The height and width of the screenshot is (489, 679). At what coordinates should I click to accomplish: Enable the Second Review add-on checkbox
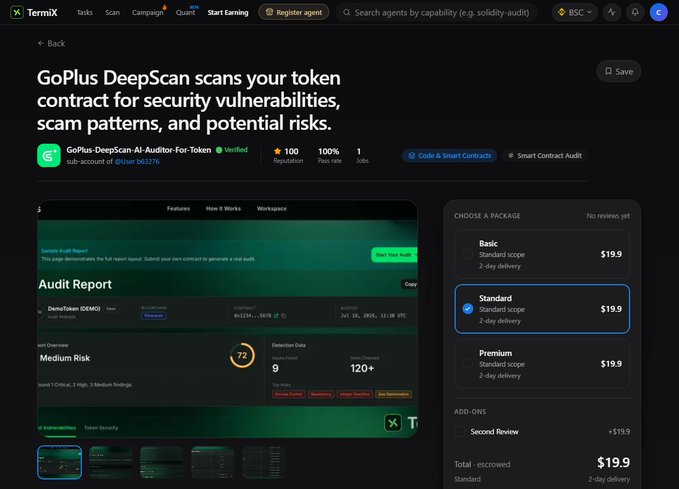pyautogui.click(x=460, y=431)
